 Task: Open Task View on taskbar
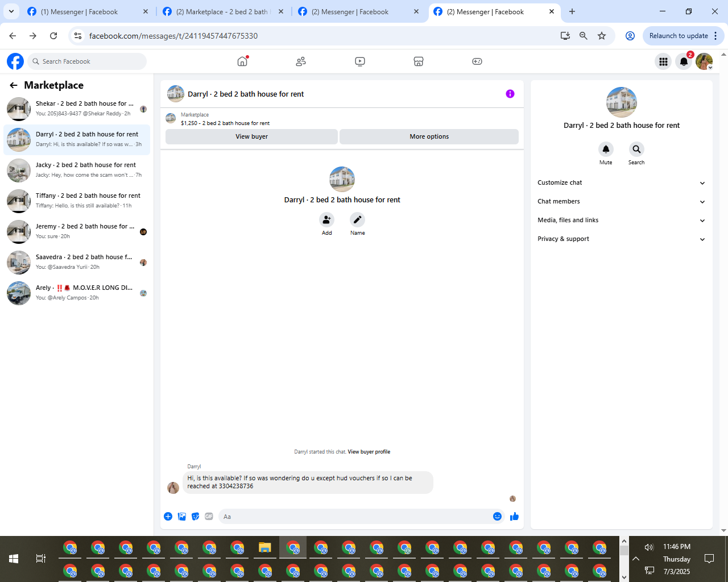tap(41, 559)
